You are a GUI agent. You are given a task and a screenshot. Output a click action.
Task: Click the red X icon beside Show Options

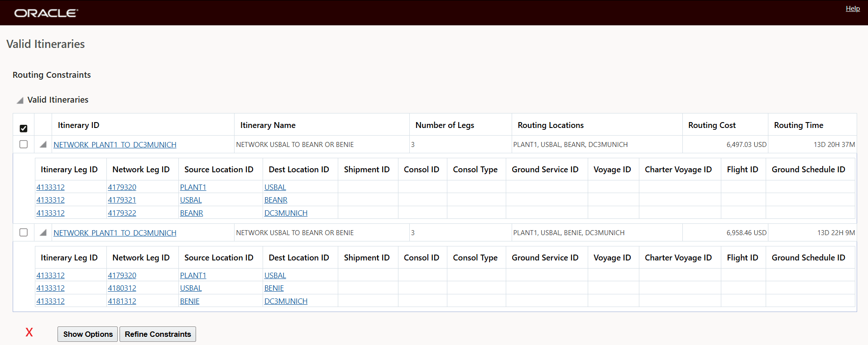(29, 332)
